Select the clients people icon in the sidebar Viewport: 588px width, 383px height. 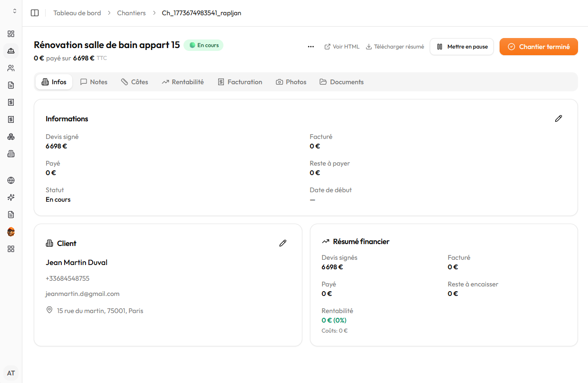10,68
